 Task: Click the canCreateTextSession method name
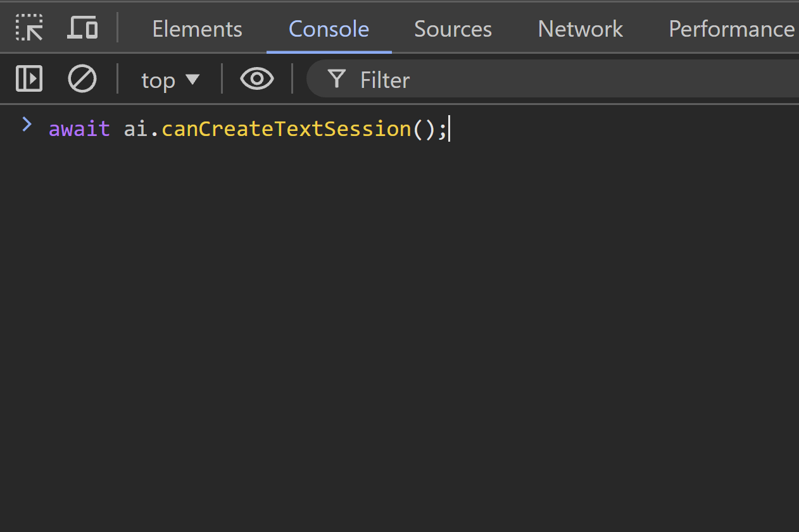click(x=286, y=129)
